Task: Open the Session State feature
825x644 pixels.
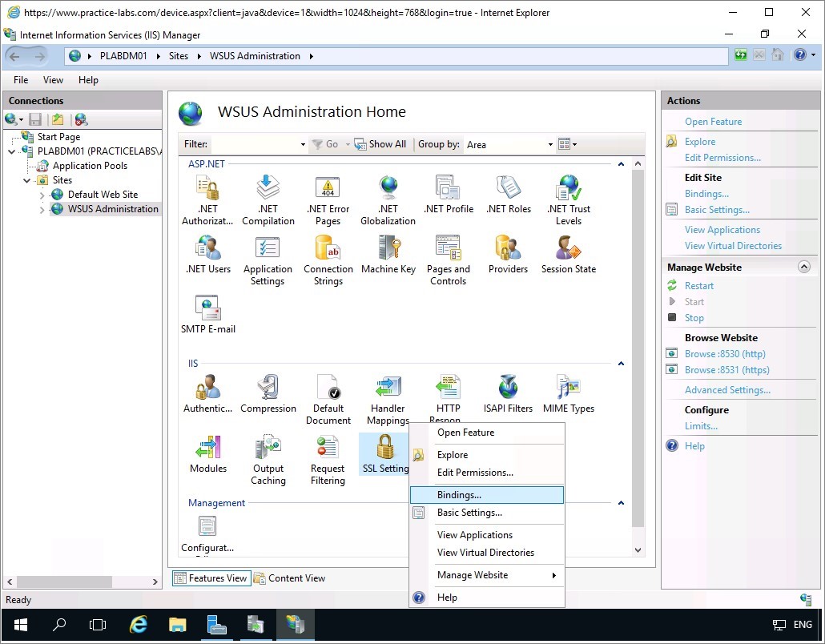Action: coord(569,255)
